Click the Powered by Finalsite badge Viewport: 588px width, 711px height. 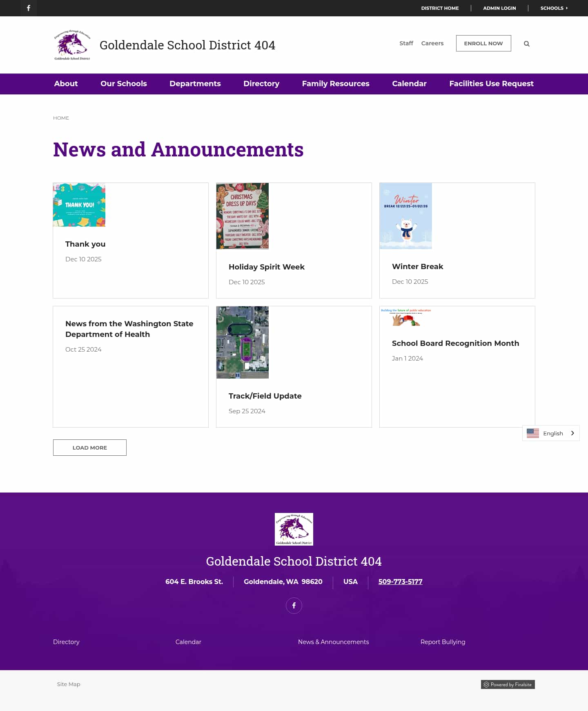508,684
